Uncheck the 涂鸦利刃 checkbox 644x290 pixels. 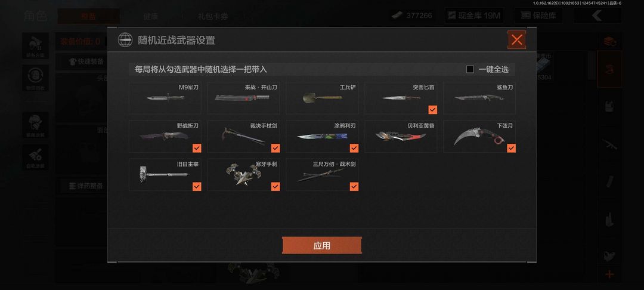point(354,148)
